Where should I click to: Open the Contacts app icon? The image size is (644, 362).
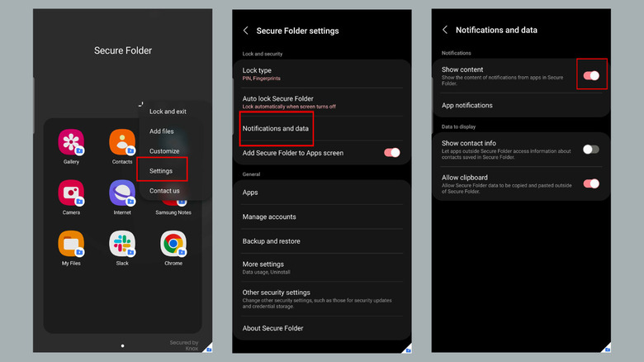tap(122, 142)
